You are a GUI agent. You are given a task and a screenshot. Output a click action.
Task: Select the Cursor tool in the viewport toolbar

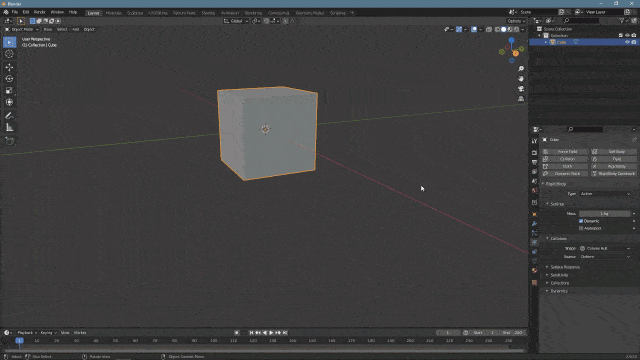click(9, 54)
